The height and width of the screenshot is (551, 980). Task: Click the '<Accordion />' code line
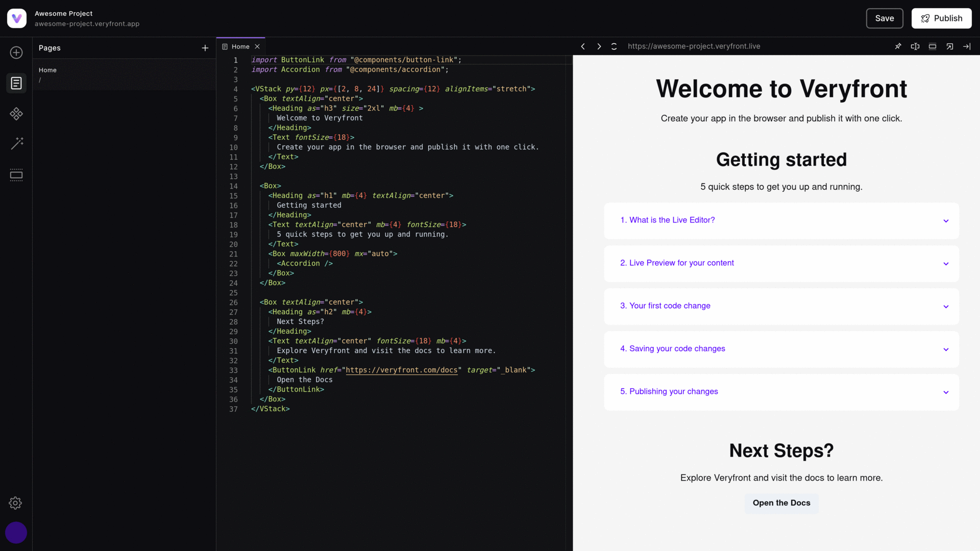click(x=305, y=264)
